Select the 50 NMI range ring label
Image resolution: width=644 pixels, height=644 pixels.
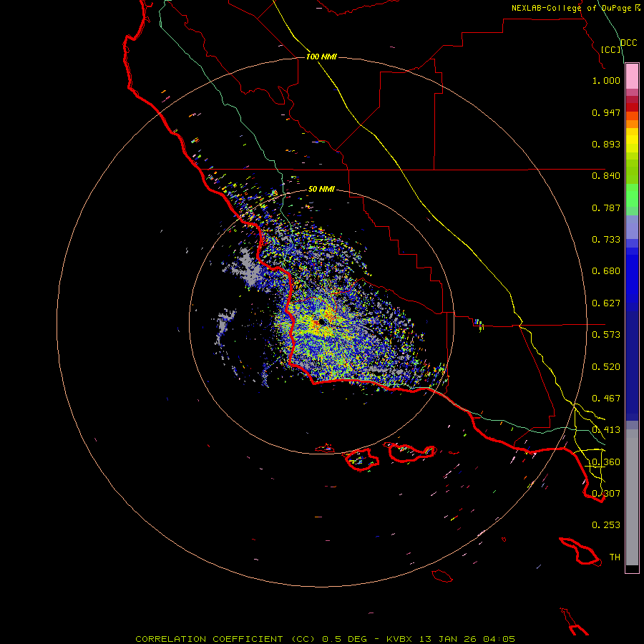(x=321, y=189)
